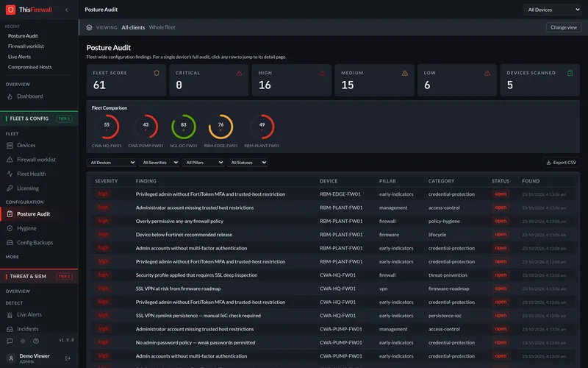This screenshot has height=368, width=588.
Task: Open Posture Audit under Recent
Action: coord(23,36)
